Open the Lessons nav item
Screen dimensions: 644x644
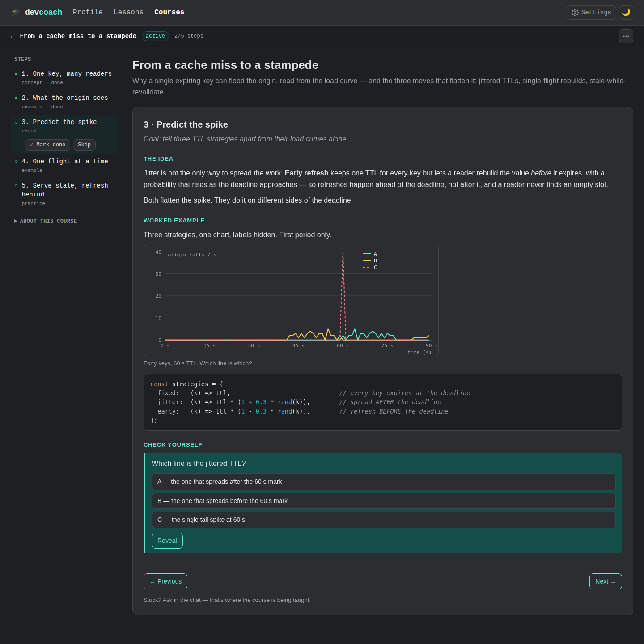(x=128, y=12)
